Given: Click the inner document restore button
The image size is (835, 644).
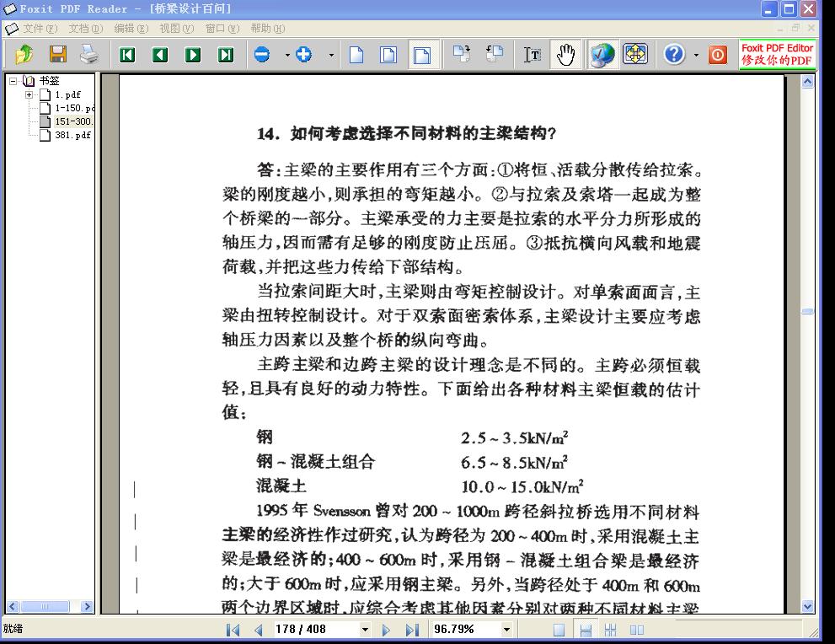Looking at the screenshot, I should click(x=795, y=28).
